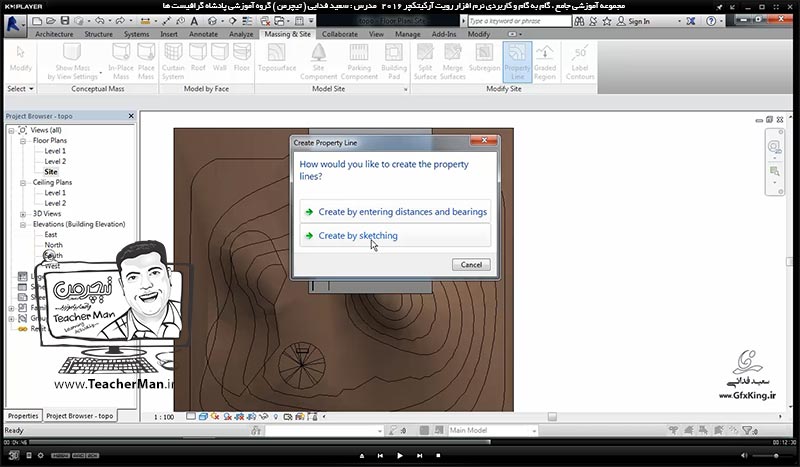
Task: Collapse the Ceiling Plans tree node
Action: (x=23, y=183)
